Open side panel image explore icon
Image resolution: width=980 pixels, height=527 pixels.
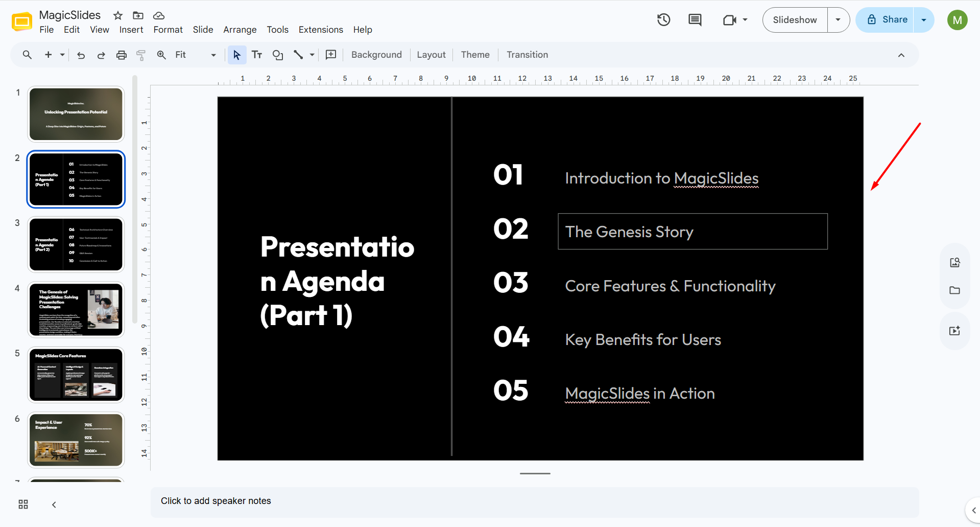click(x=955, y=263)
